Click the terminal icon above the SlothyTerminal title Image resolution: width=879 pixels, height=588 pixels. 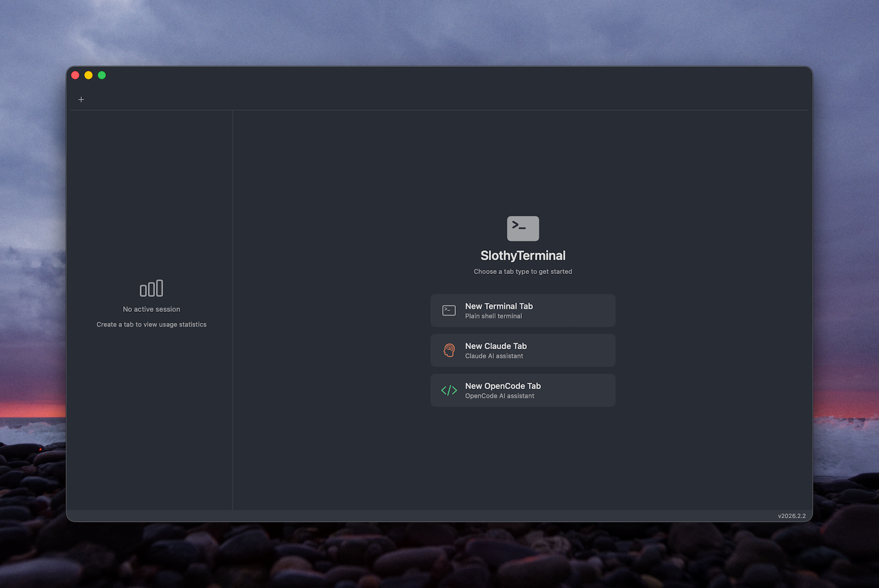point(522,228)
